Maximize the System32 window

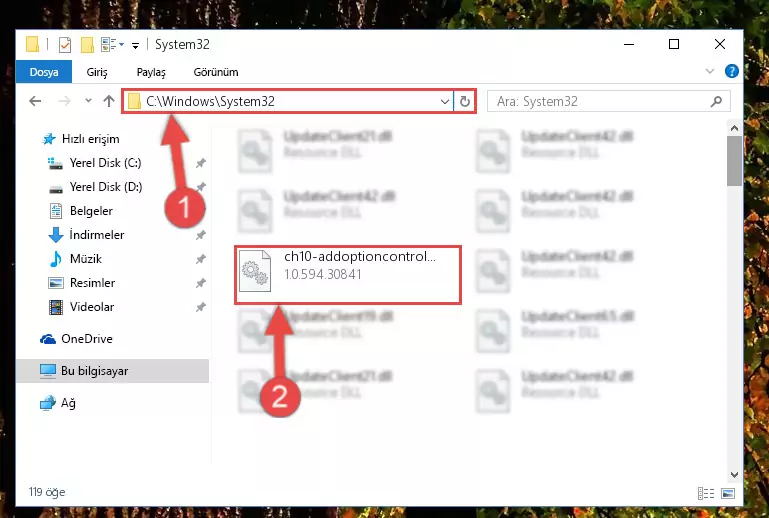click(x=674, y=44)
